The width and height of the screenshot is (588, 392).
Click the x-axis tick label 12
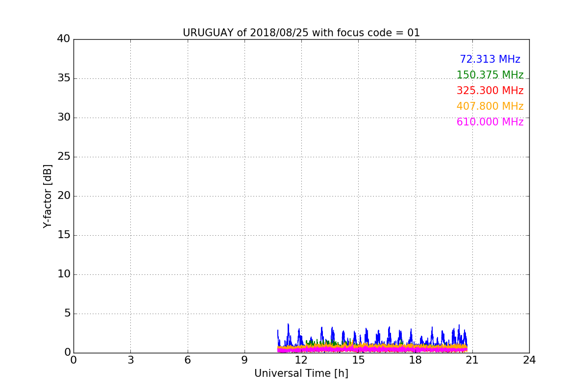coord(301,360)
